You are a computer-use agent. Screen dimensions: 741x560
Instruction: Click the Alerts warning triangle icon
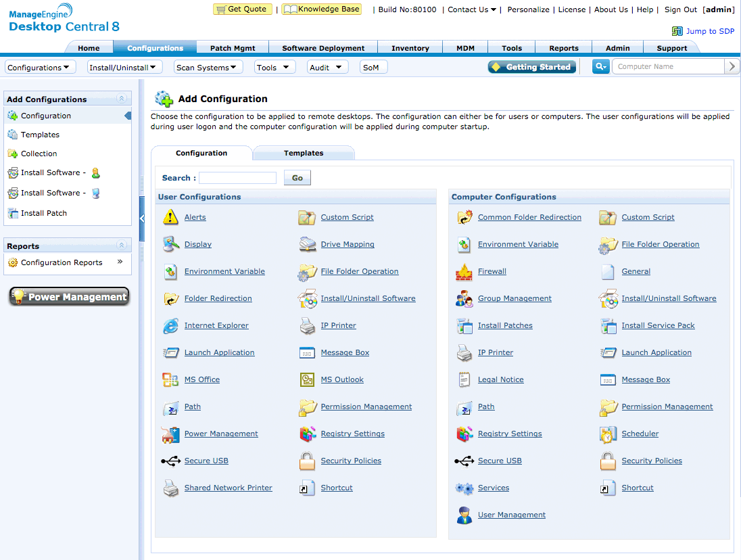click(x=170, y=217)
